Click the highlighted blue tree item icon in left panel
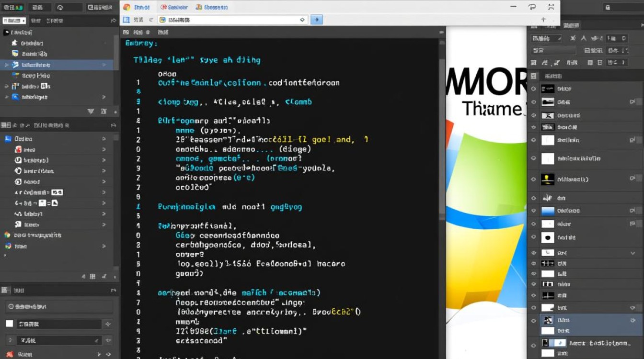Viewport: 644px width, 359px height. pos(15,65)
